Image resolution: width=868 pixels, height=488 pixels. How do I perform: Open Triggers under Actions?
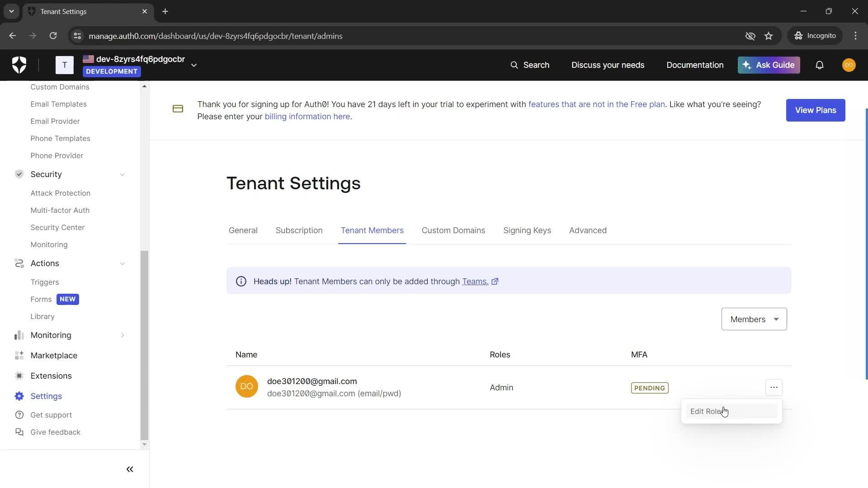[x=44, y=282]
